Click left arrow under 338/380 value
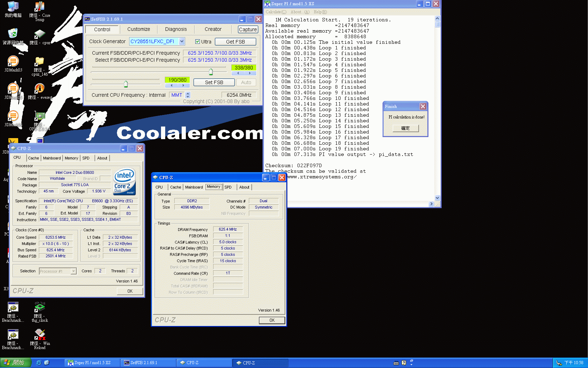Image resolution: width=588 pixels, height=368 pixels. pyautogui.click(x=238, y=73)
